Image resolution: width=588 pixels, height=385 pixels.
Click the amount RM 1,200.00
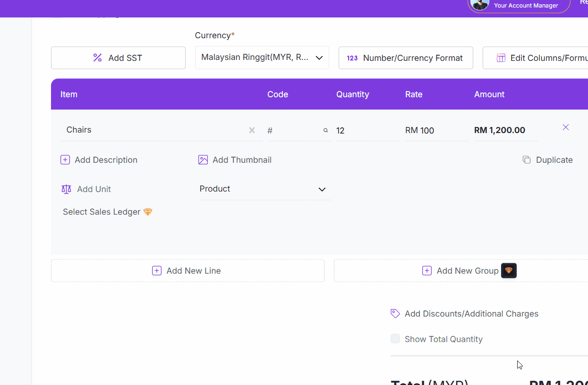pos(500,130)
